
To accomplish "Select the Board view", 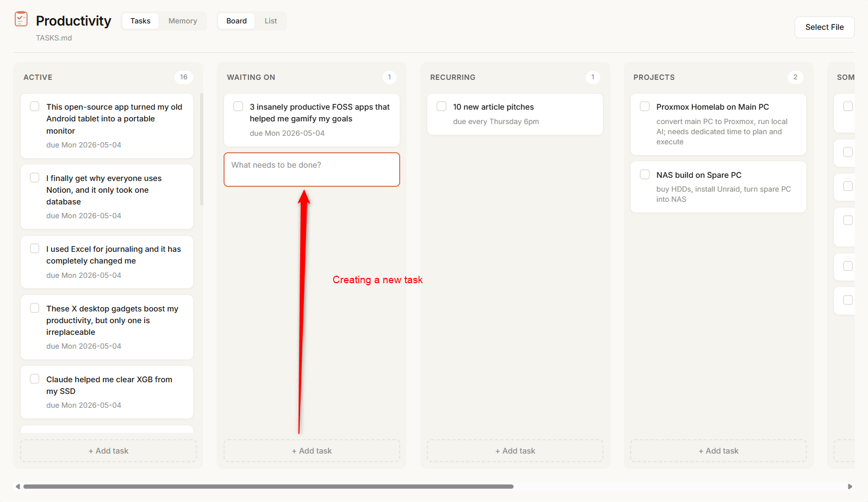I will point(236,21).
